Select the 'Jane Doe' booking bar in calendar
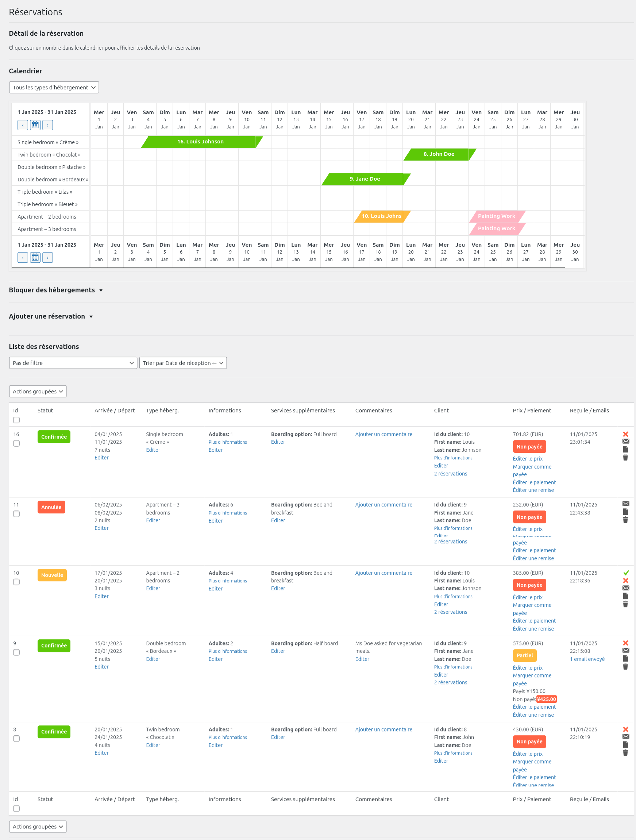Screen dimensions: 636x840 coord(365,178)
